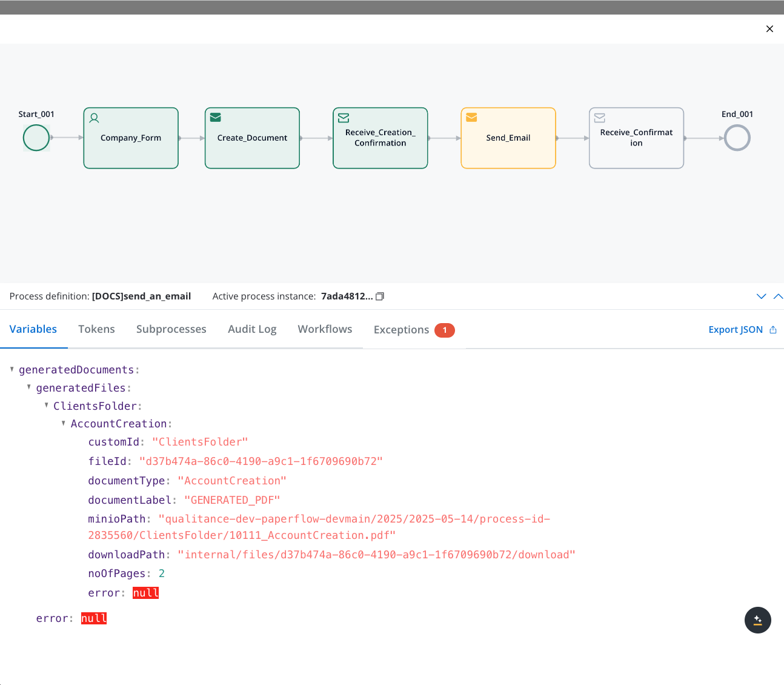Click the receive-mail icon on Receive_Creation_Confirmation node
The image size is (784, 685).
[x=344, y=118]
